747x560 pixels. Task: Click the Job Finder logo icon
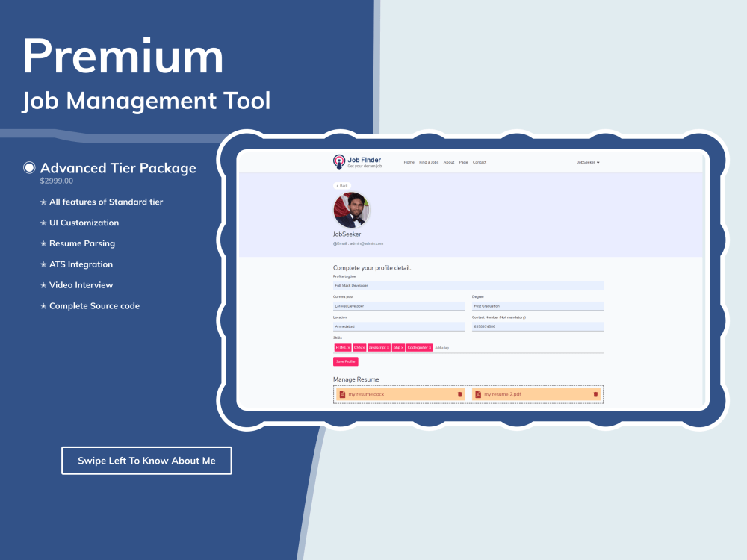(338, 162)
